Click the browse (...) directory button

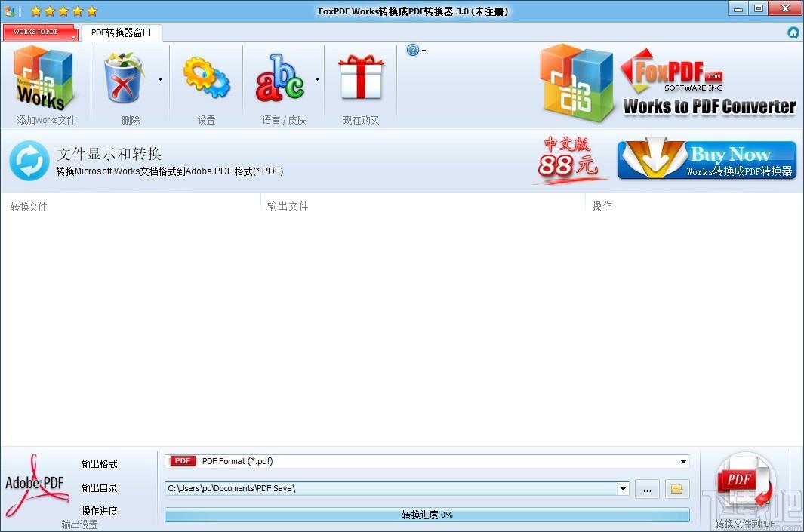point(647,489)
